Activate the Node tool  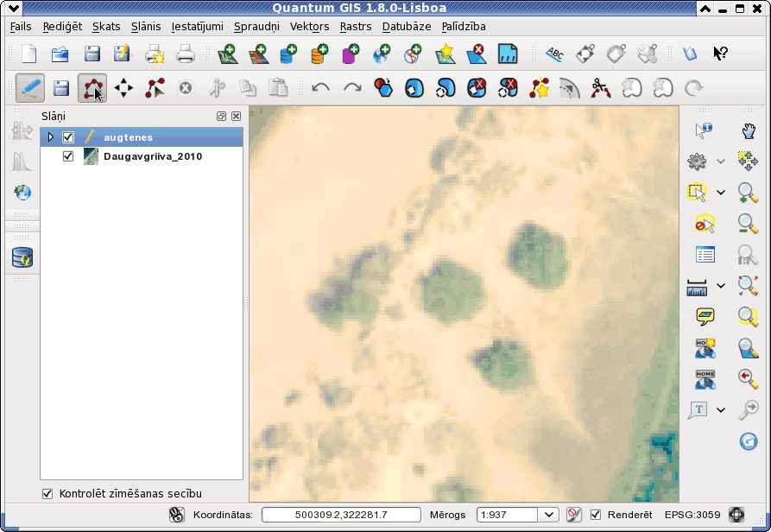155,88
